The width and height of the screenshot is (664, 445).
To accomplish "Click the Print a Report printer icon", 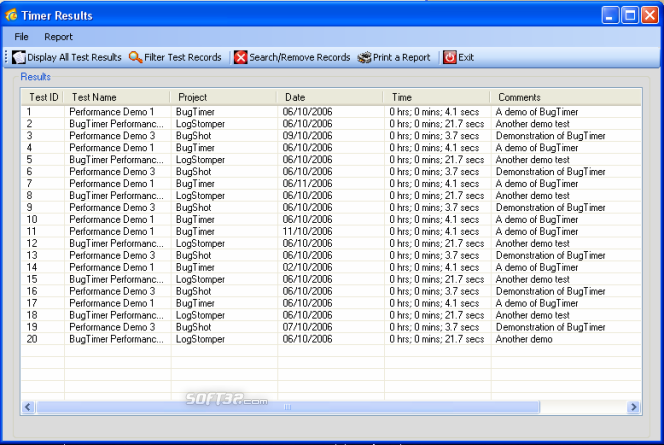I will tap(364, 57).
